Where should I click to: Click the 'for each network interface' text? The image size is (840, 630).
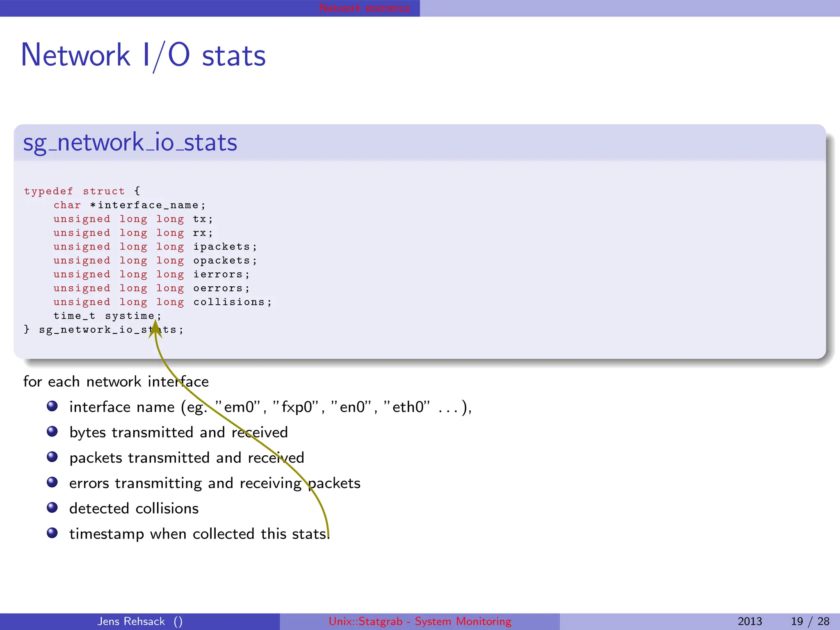116,381
